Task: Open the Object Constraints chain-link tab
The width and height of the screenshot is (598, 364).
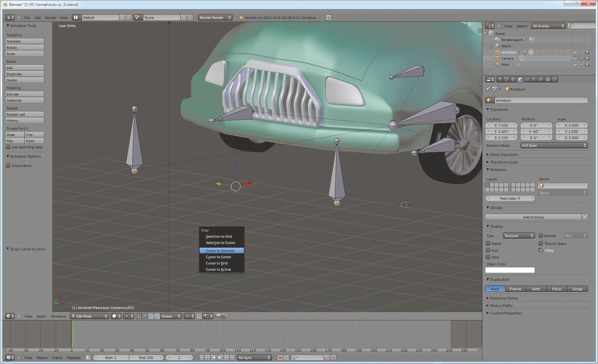Action: 527,79
